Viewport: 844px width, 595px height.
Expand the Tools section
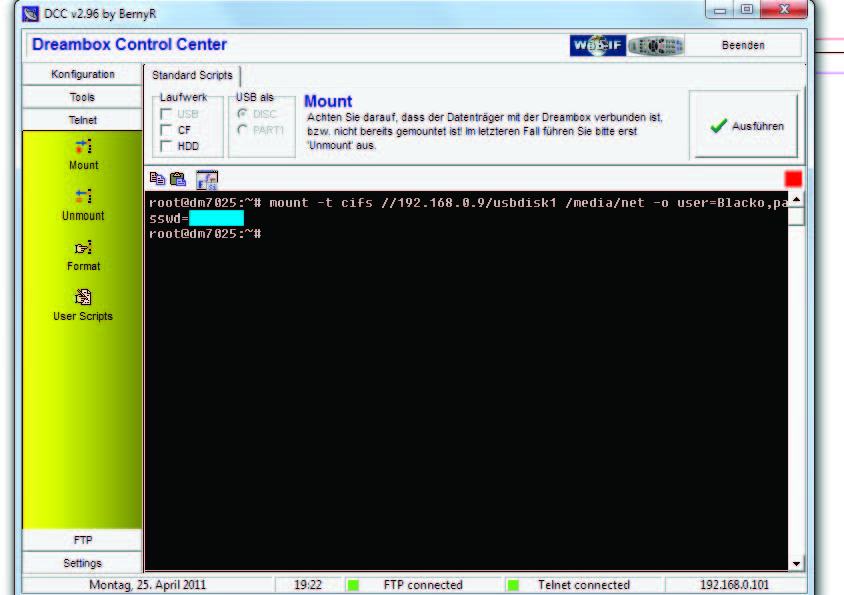[83, 97]
